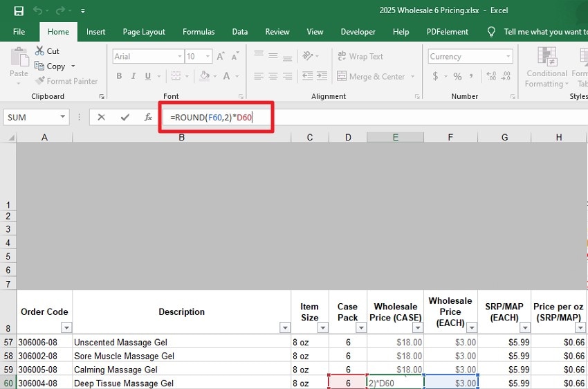Click Decrease Font Size icon

[x=235, y=57]
